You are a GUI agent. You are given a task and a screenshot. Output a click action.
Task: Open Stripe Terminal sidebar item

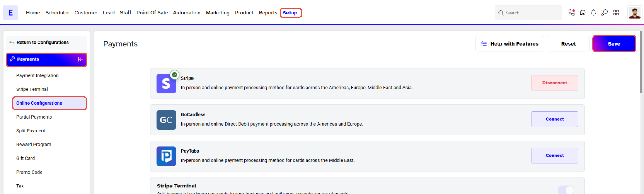click(32, 89)
